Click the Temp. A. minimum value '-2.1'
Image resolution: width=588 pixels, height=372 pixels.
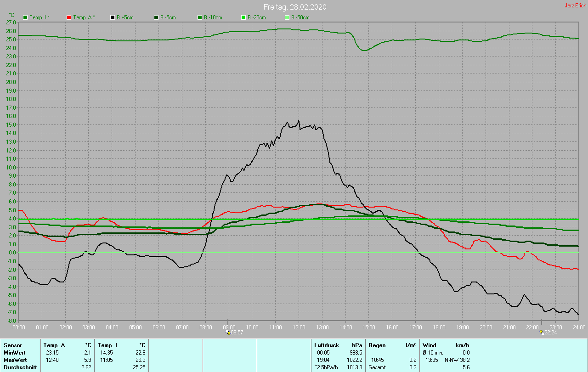pos(87,352)
